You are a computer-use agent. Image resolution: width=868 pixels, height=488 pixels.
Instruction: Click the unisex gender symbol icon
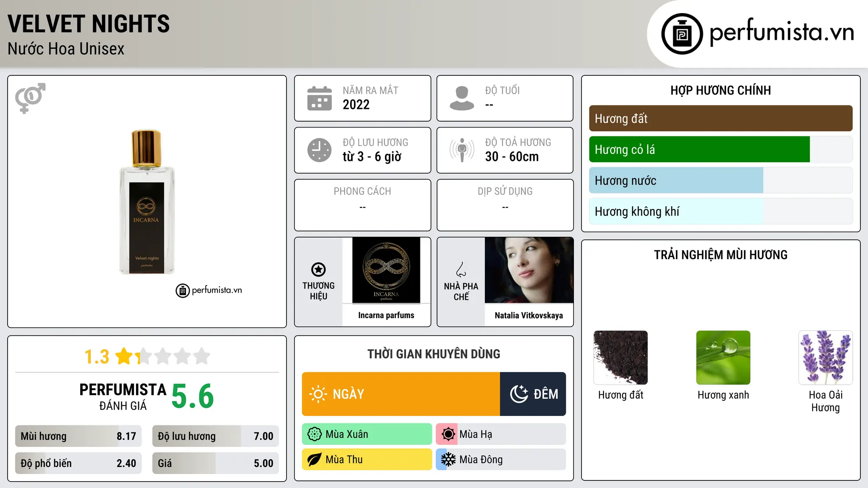[x=30, y=98]
